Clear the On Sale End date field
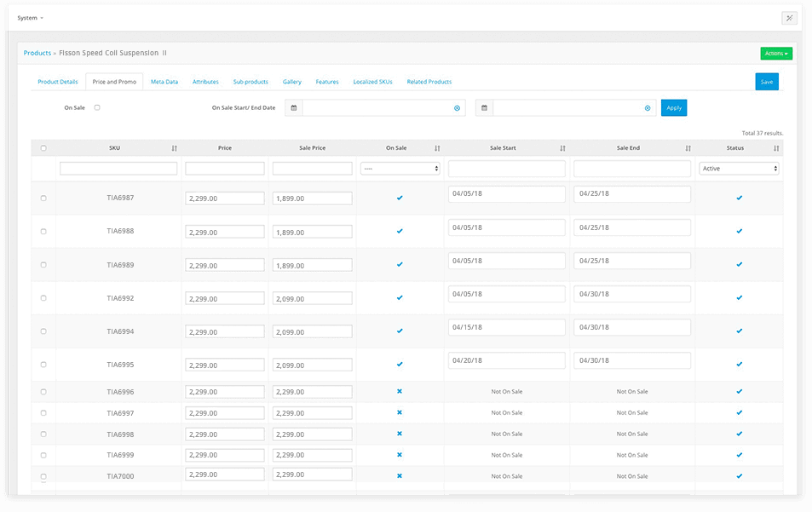This screenshot has height=512, width=812. [x=648, y=108]
